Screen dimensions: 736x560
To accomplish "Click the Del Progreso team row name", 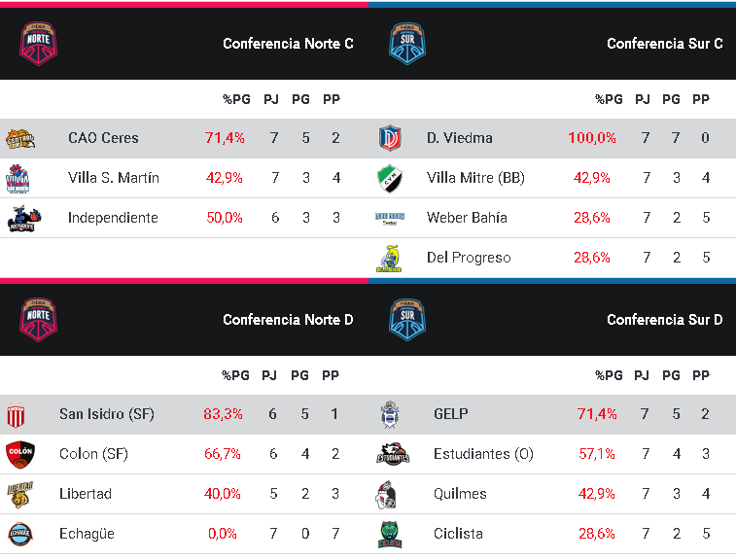I will tap(469, 258).
